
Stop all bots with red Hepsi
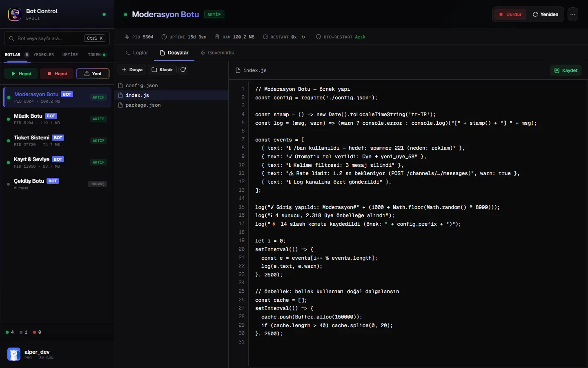[x=57, y=74]
